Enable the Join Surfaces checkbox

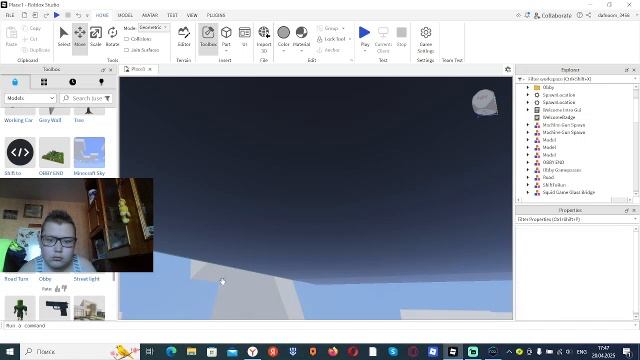127,50
